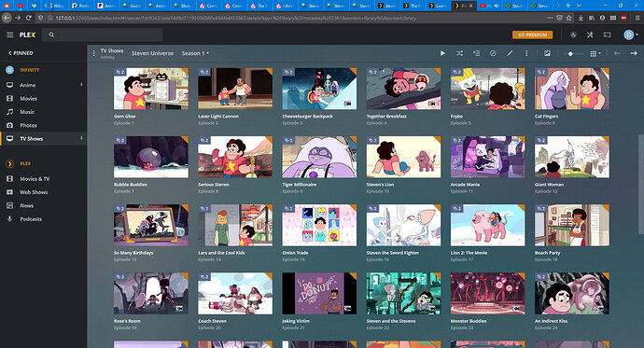The image size is (644, 348).
Task: Open the browser downloads icon
Action: click(581, 18)
